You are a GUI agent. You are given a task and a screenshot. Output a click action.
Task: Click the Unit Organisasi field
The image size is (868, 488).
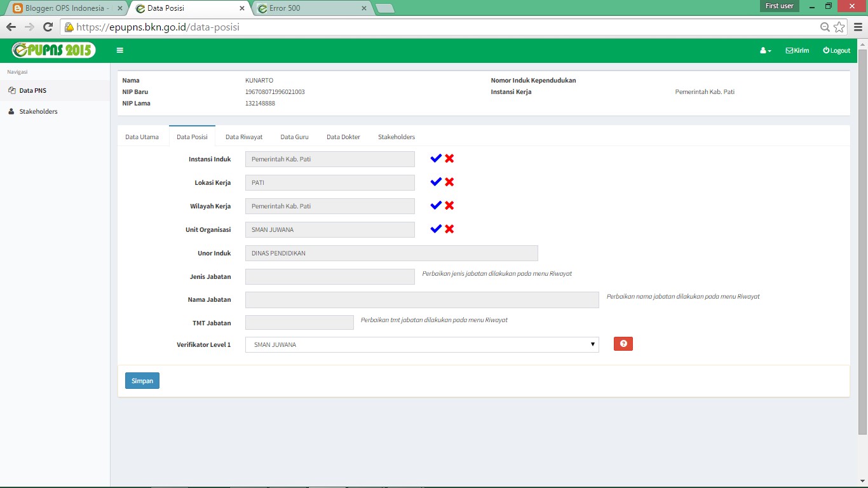(x=330, y=229)
